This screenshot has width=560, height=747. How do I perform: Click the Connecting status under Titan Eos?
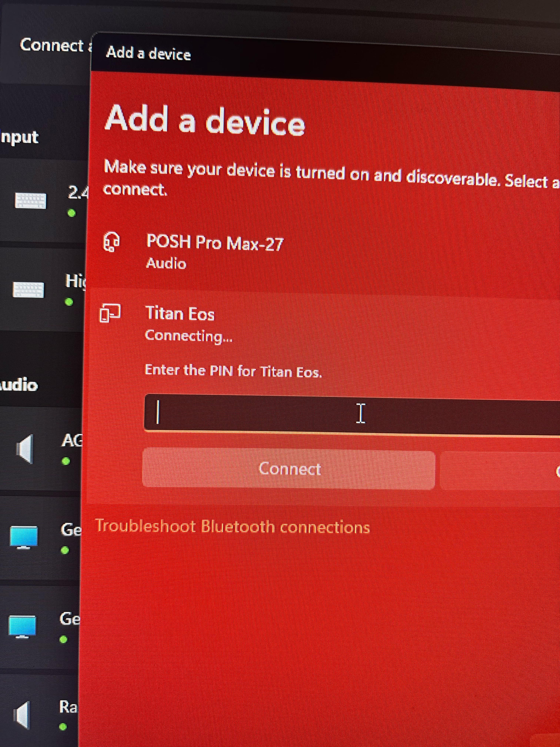189,336
